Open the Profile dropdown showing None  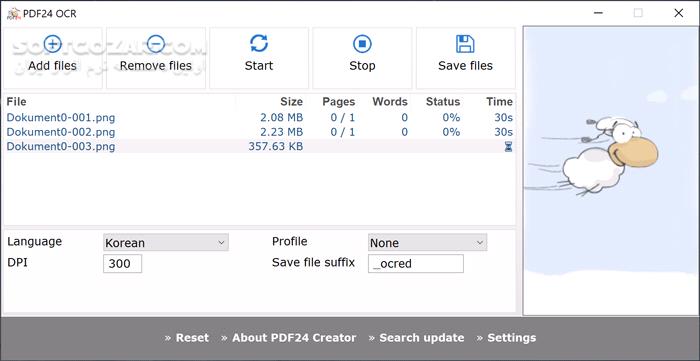[427, 242]
